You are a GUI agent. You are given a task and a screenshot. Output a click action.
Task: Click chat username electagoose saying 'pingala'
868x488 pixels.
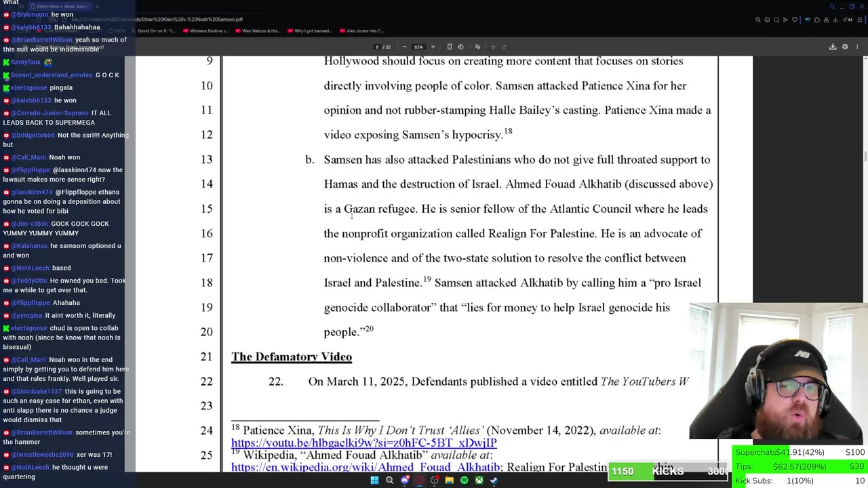(x=28, y=88)
